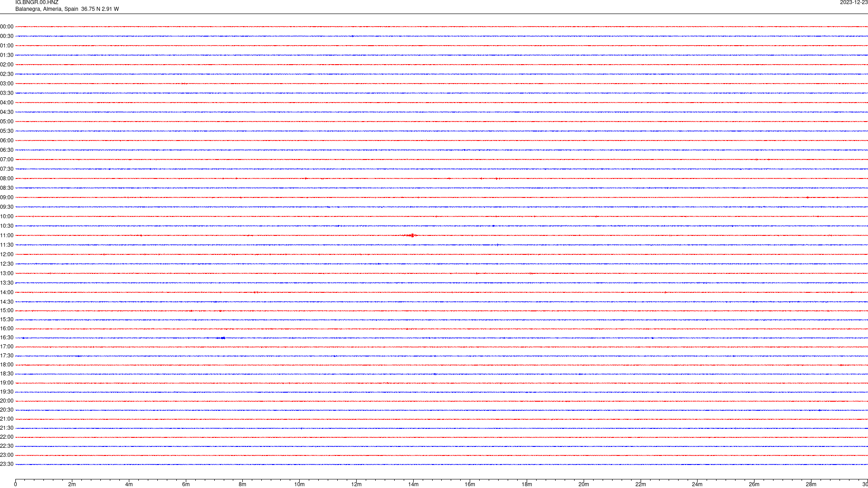This screenshot has width=868, height=488.
Task: Click the 14m tick label on time axis
Action: 413,484
